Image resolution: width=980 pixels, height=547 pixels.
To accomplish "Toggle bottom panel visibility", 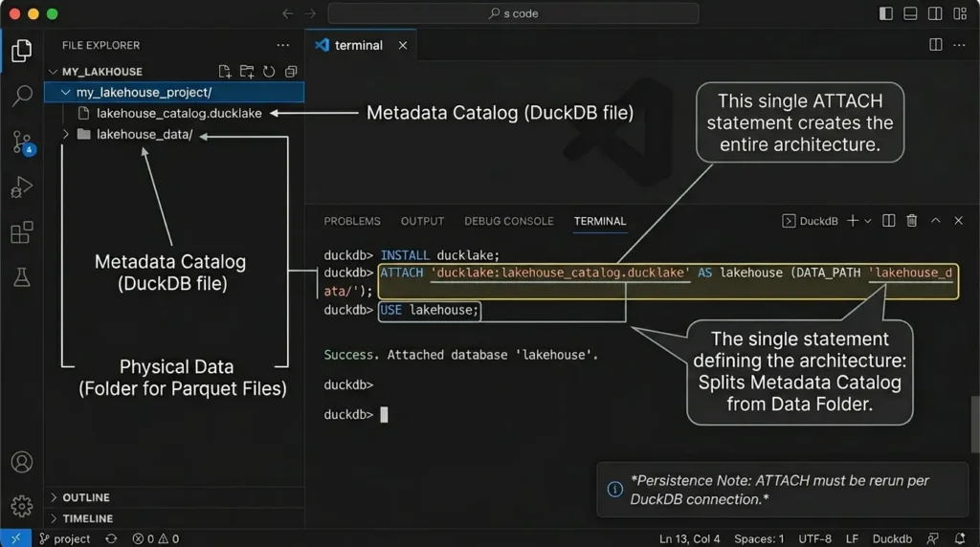I will point(910,13).
